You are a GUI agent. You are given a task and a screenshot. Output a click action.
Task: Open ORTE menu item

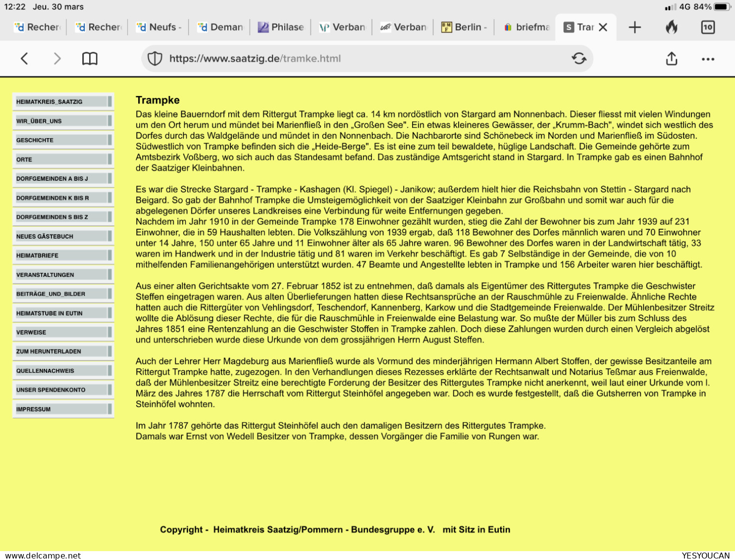click(x=63, y=159)
